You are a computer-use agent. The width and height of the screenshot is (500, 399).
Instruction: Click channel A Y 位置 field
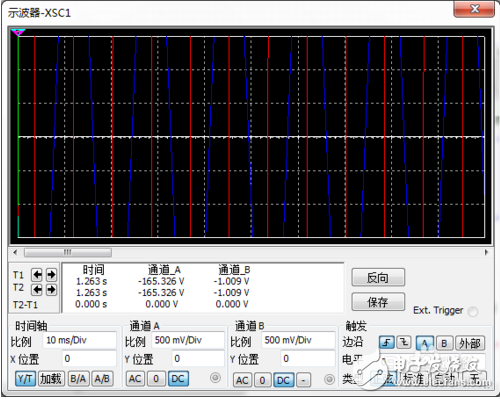[x=198, y=359]
